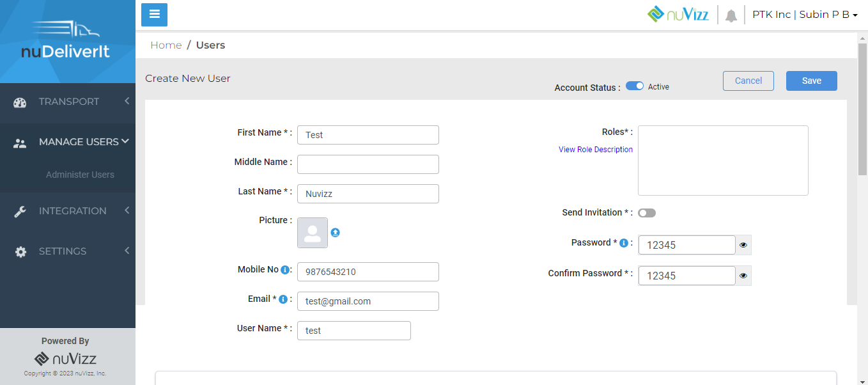Select Administer Users in sidebar
The width and height of the screenshot is (868, 385).
tap(80, 175)
